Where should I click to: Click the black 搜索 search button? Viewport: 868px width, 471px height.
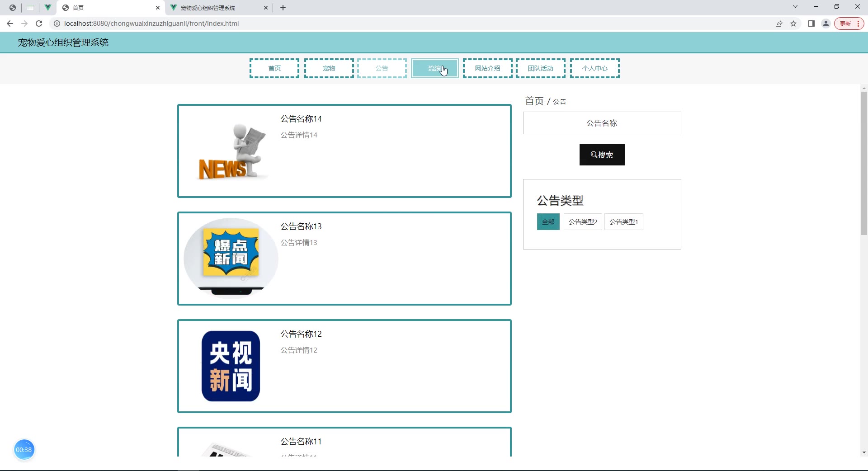602,155
